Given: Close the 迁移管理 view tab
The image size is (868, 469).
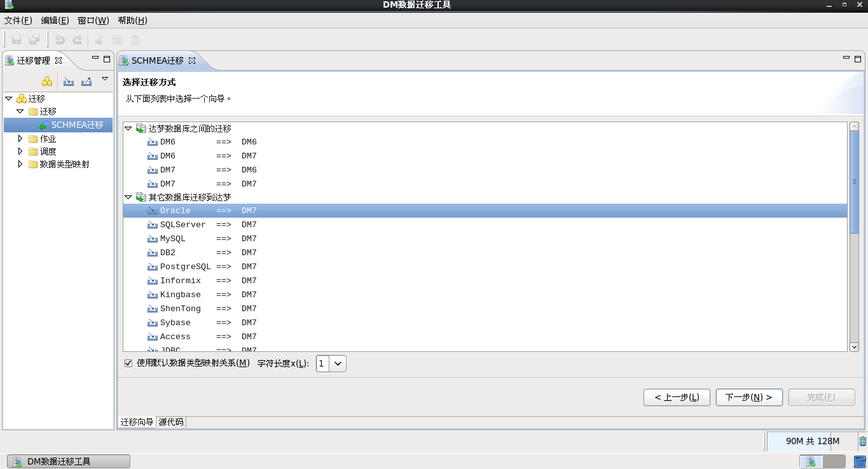Looking at the screenshot, I should [59, 60].
